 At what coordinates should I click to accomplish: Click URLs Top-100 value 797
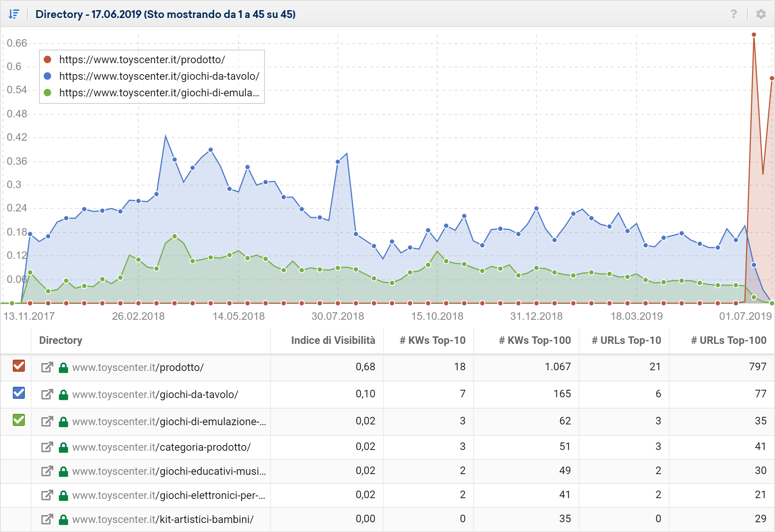(x=758, y=366)
